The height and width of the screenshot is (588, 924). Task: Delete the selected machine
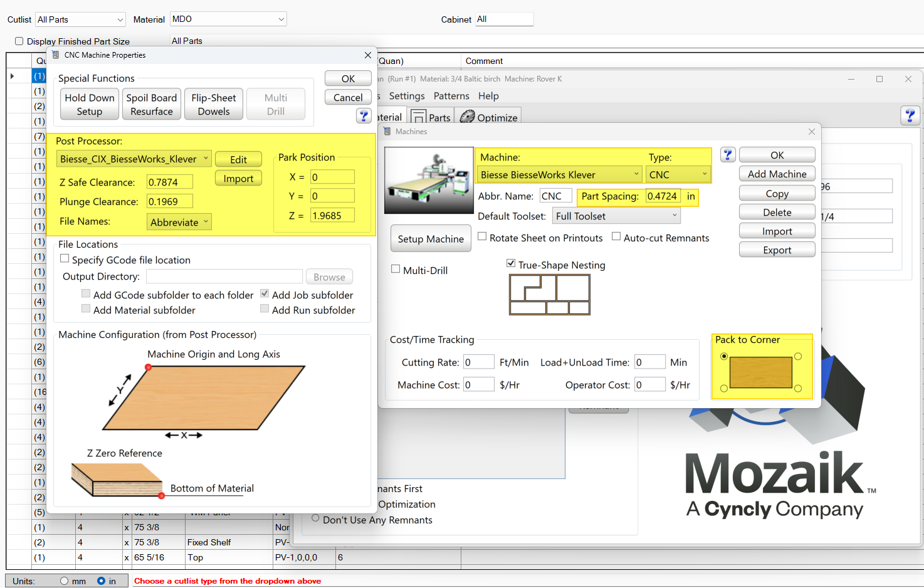777,212
